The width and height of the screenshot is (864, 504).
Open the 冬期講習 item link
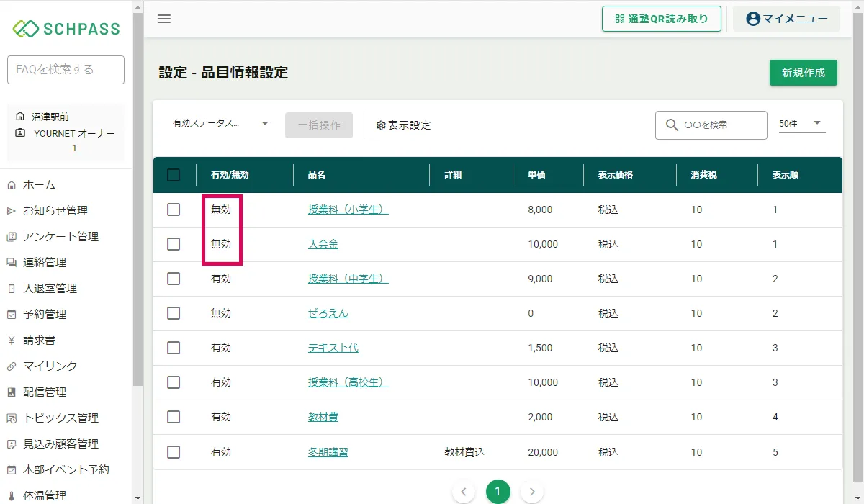click(x=328, y=452)
